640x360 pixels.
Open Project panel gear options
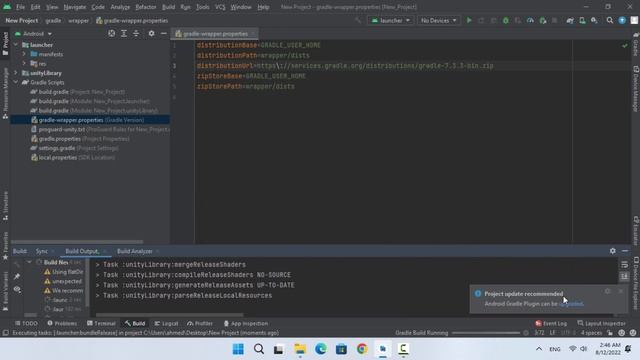point(151,33)
